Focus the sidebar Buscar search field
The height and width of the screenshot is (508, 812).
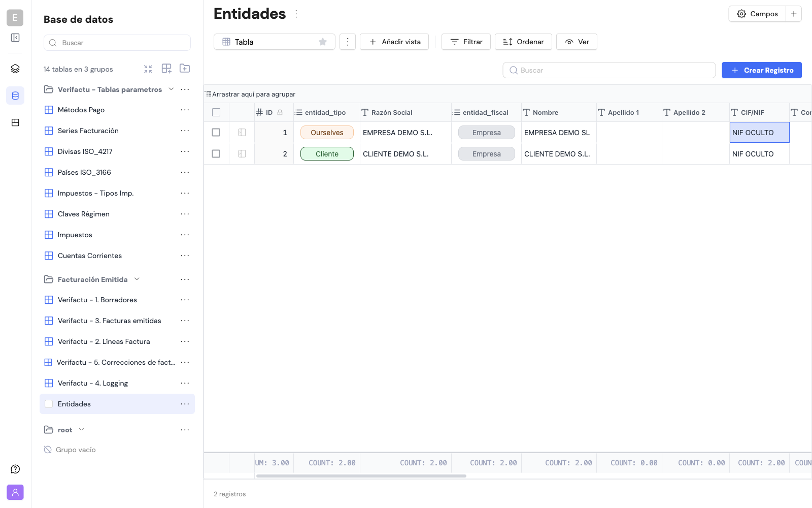[x=117, y=43]
